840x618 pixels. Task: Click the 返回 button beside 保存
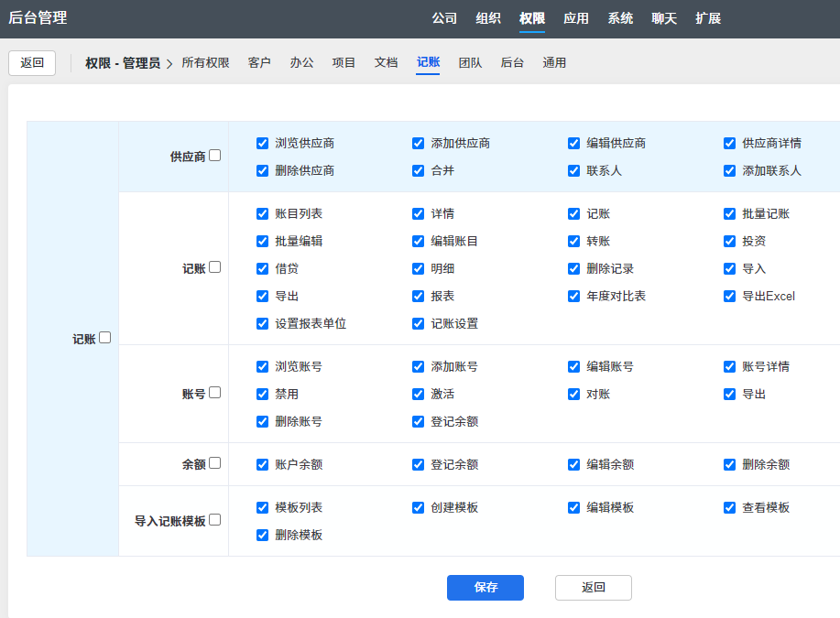tap(593, 588)
